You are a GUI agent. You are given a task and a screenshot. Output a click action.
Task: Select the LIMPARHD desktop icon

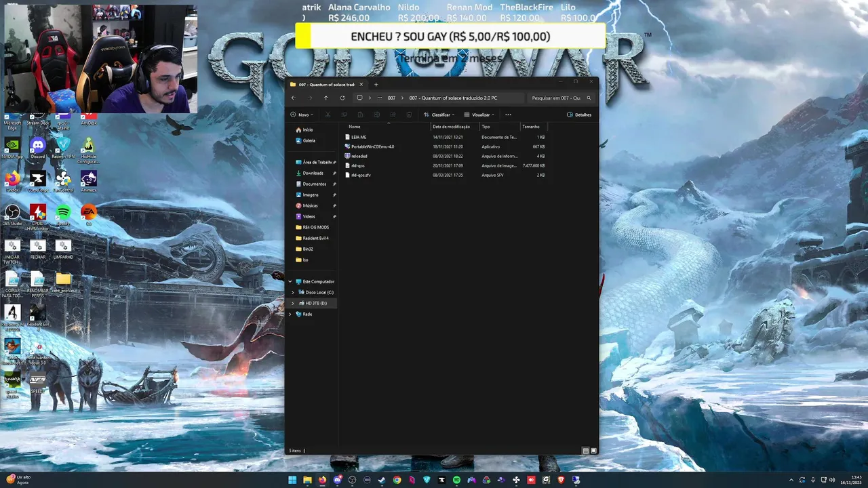click(63, 248)
